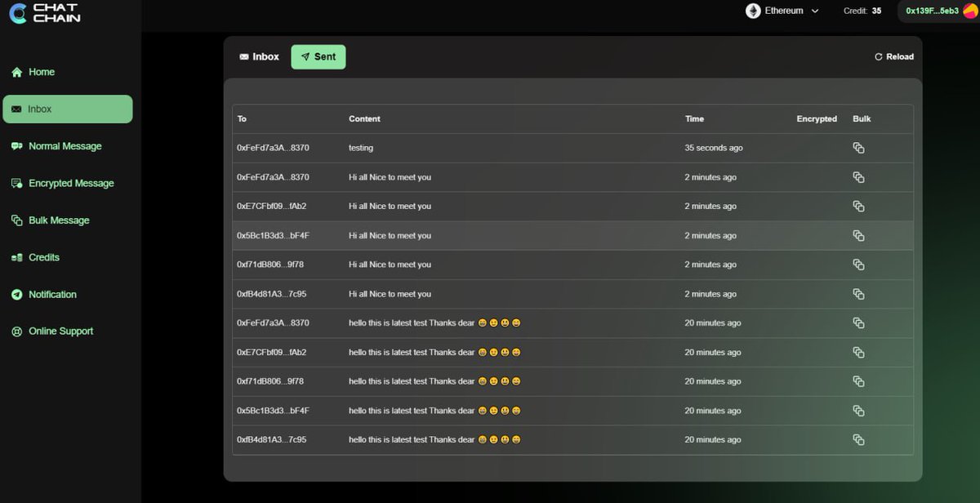
Task: Click recipient 0xf71dB806...9f78 in 'Hi all' row
Action: pos(270,265)
